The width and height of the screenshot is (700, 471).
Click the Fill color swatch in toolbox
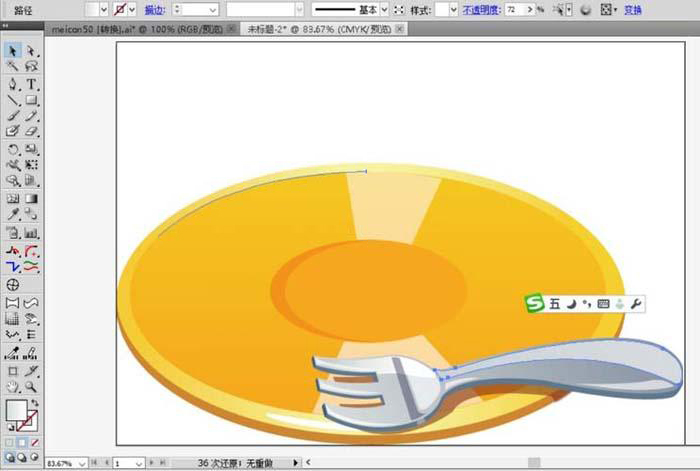click(16, 410)
